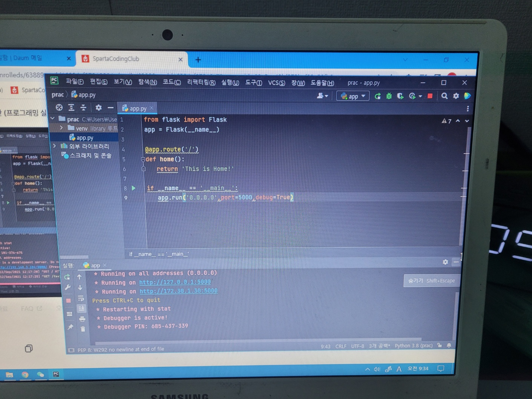Image resolution: width=532 pixels, height=399 pixels.
Task: Open the 코드(C) menu
Action: tap(172, 82)
